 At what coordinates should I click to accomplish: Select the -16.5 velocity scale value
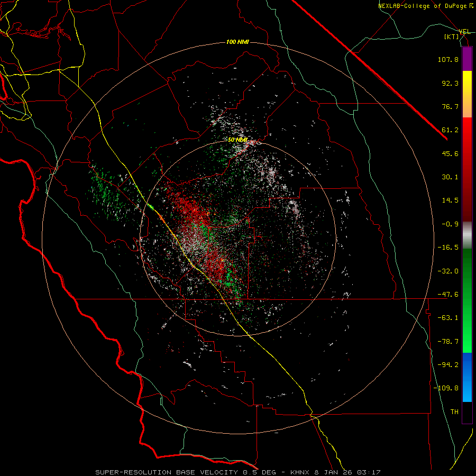click(448, 248)
